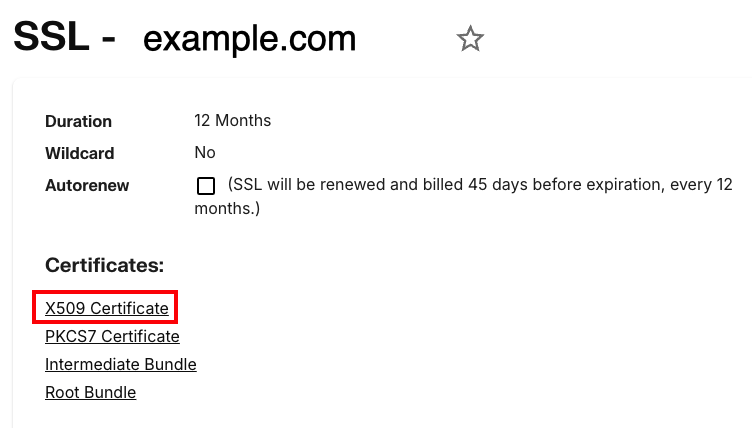Open the Intermediate Bundle link
Viewport: 752px width, 428px height.
coord(120,364)
